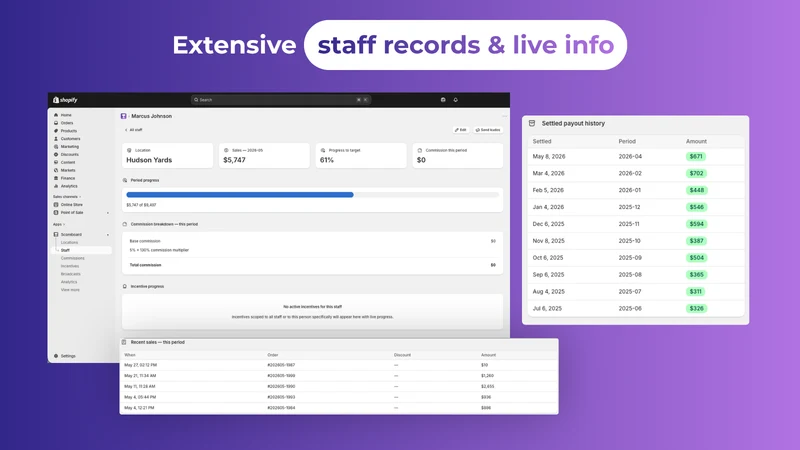The width and height of the screenshot is (800, 450).
Task: Click the Content sidebar icon
Action: 56,162
